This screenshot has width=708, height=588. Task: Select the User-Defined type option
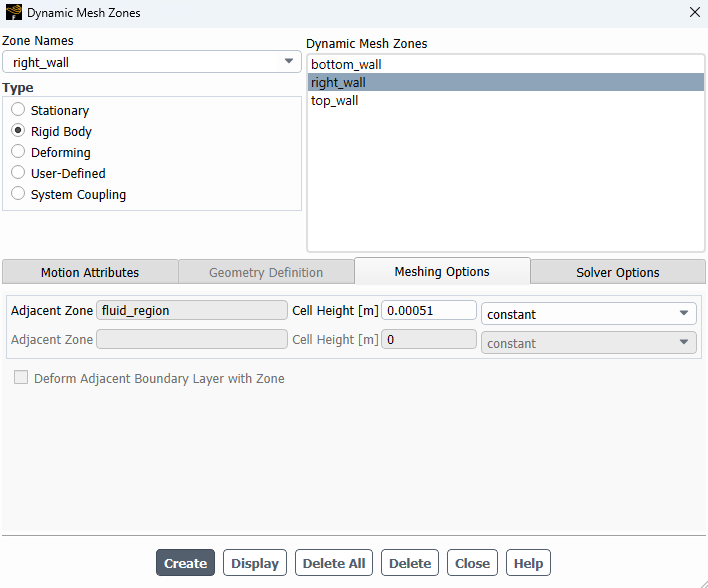(18, 173)
